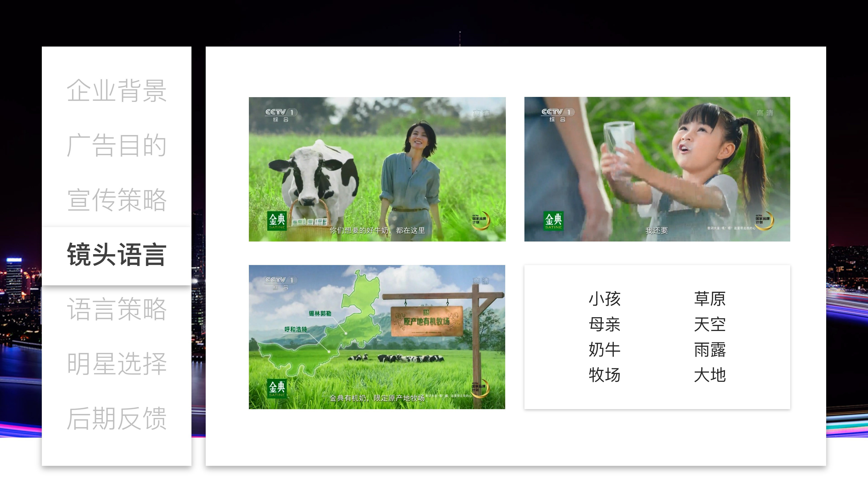Click CCTV1 logo in map image
Viewport: 868px width, 488px height.
281,283
